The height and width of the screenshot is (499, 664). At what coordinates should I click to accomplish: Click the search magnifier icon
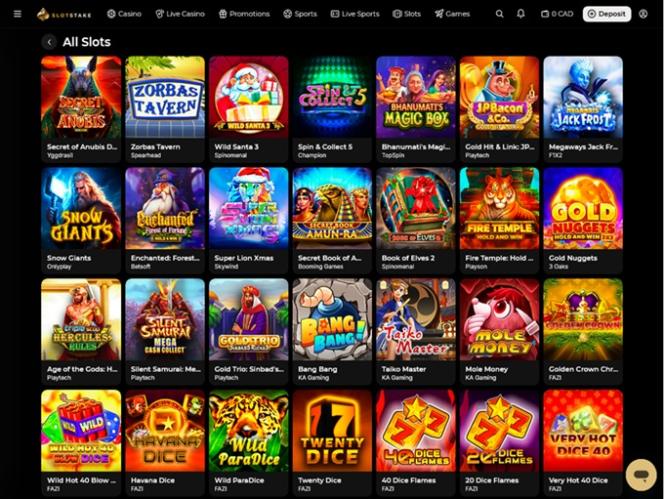500,14
